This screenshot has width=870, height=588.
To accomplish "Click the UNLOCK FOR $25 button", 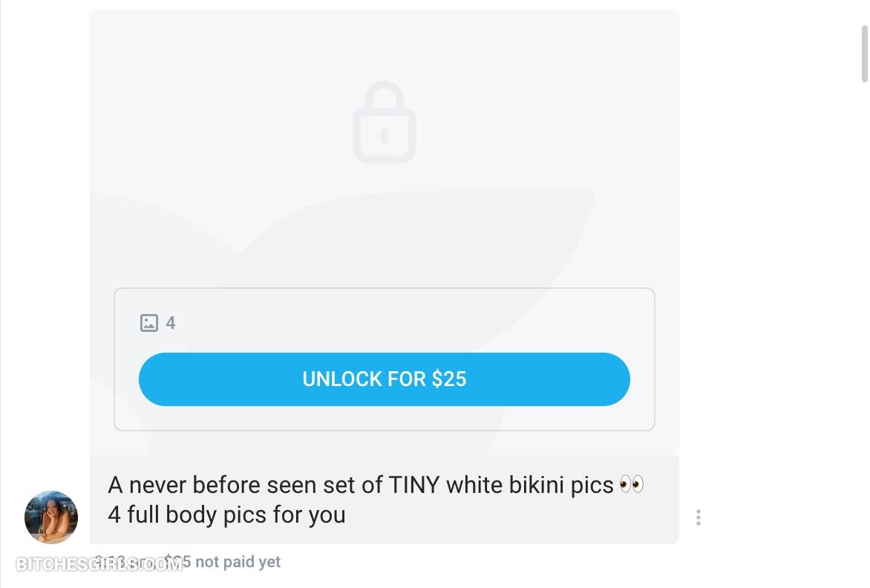I will coord(385,379).
